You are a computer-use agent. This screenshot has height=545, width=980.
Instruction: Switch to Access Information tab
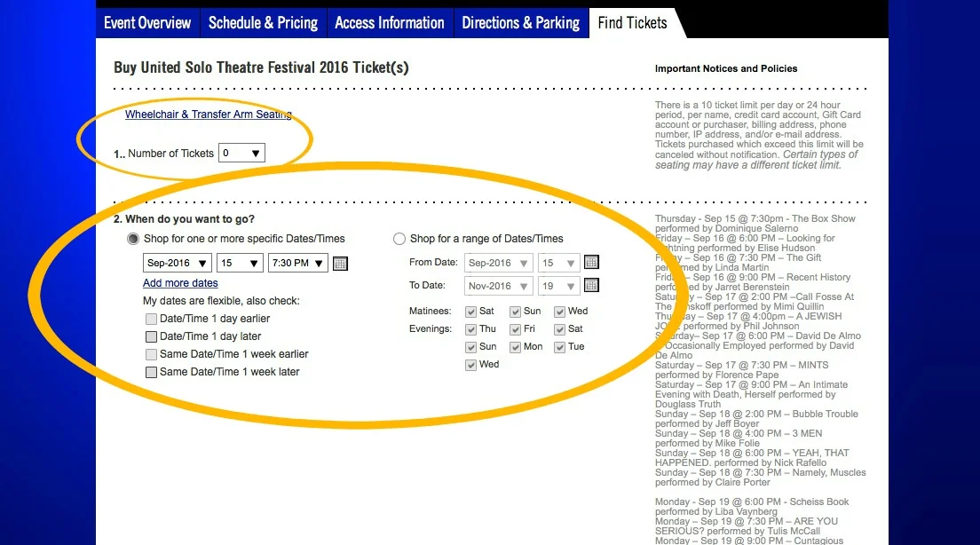coord(390,23)
